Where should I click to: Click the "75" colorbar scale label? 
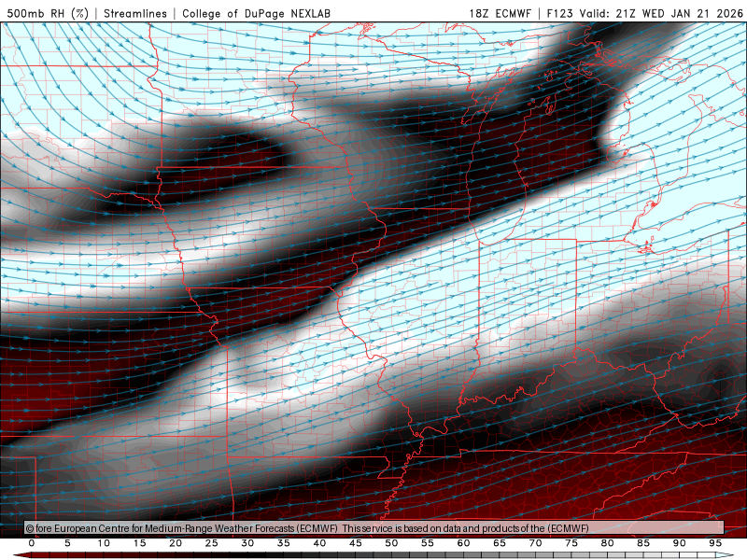(571, 543)
